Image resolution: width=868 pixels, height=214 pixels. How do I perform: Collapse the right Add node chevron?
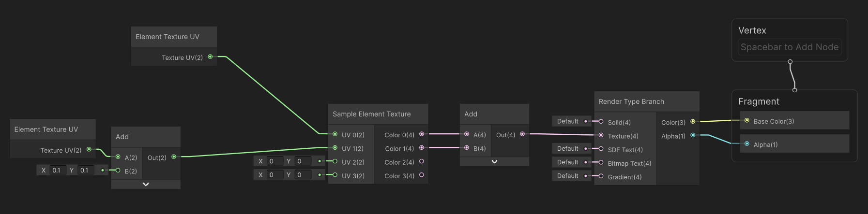pyautogui.click(x=494, y=161)
